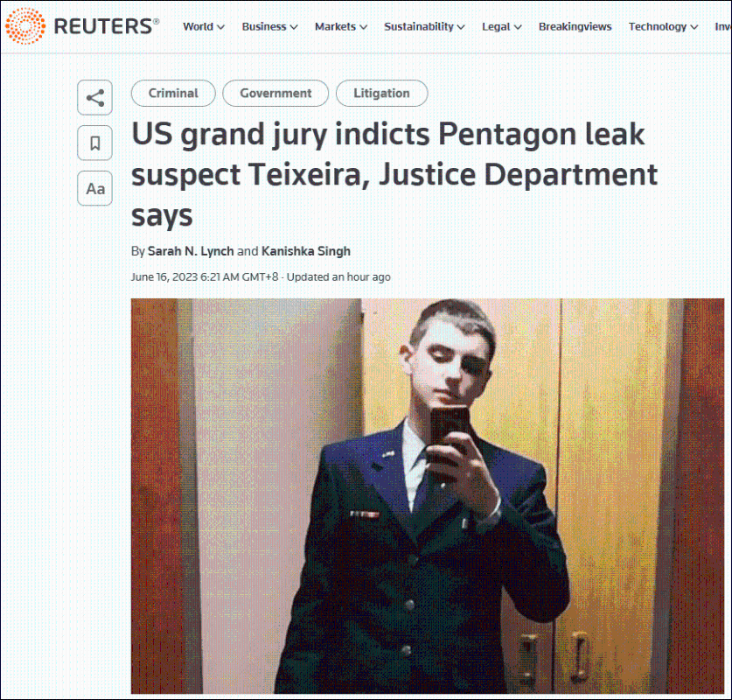Expand the World menu chevron
This screenshot has width=732, height=700.
click(220, 27)
